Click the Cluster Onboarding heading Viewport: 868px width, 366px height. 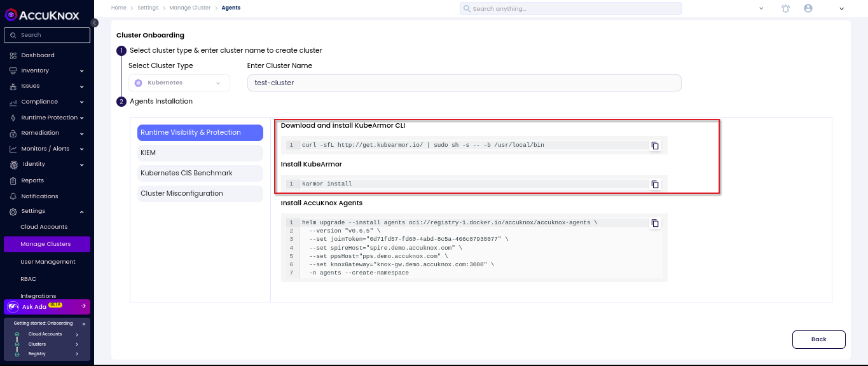pyautogui.click(x=150, y=36)
